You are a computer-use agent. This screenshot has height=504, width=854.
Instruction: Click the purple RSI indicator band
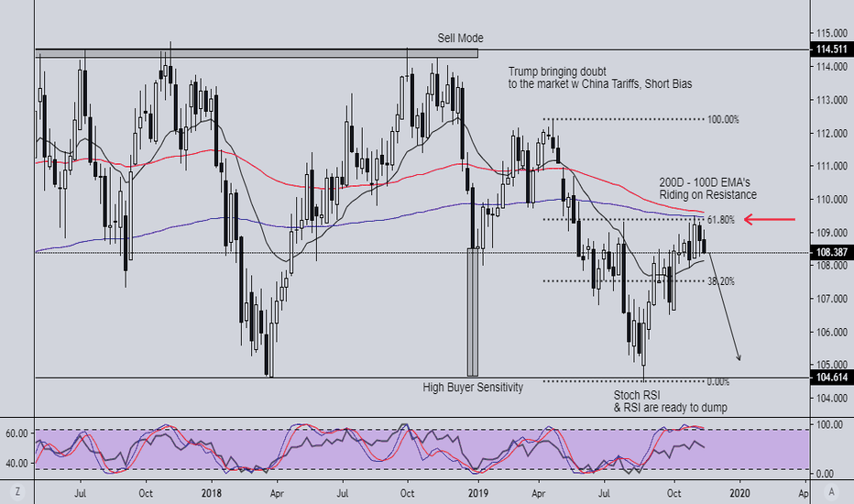(x=422, y=449)
